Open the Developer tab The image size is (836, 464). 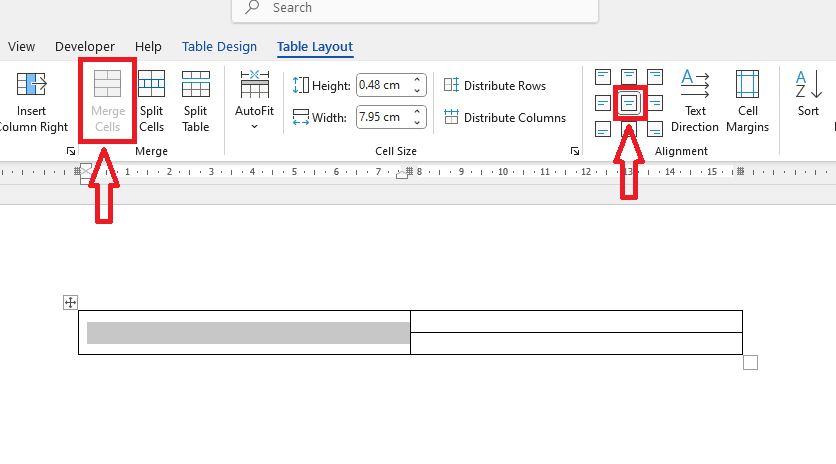tap(85, 46)
